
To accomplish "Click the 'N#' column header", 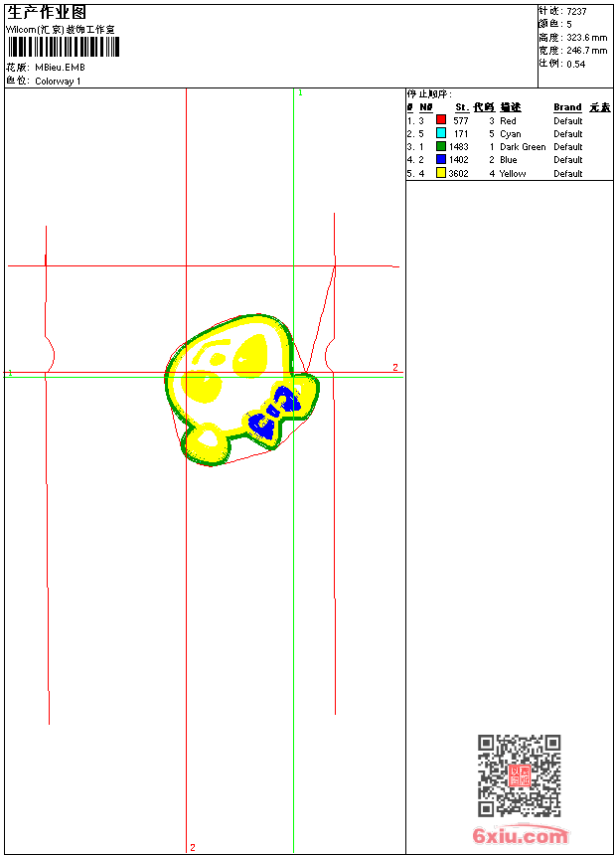I will [x=426, y=107].
